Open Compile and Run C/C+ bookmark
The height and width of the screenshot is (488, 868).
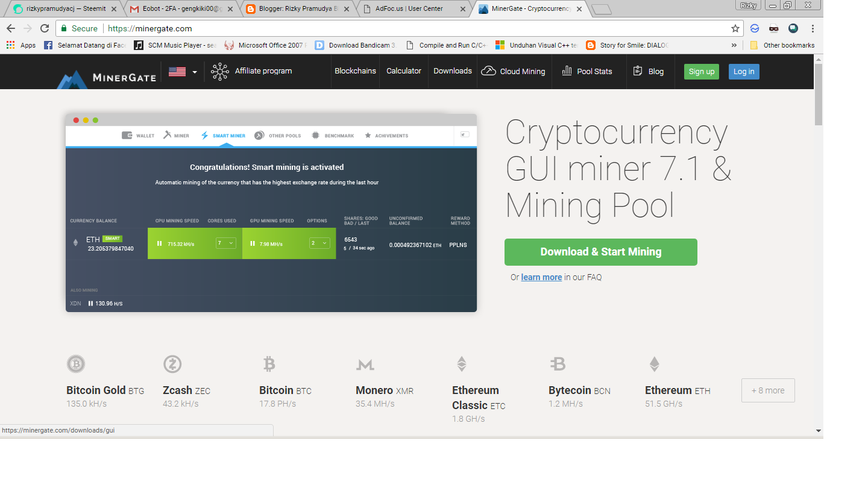tap(447, 45)
